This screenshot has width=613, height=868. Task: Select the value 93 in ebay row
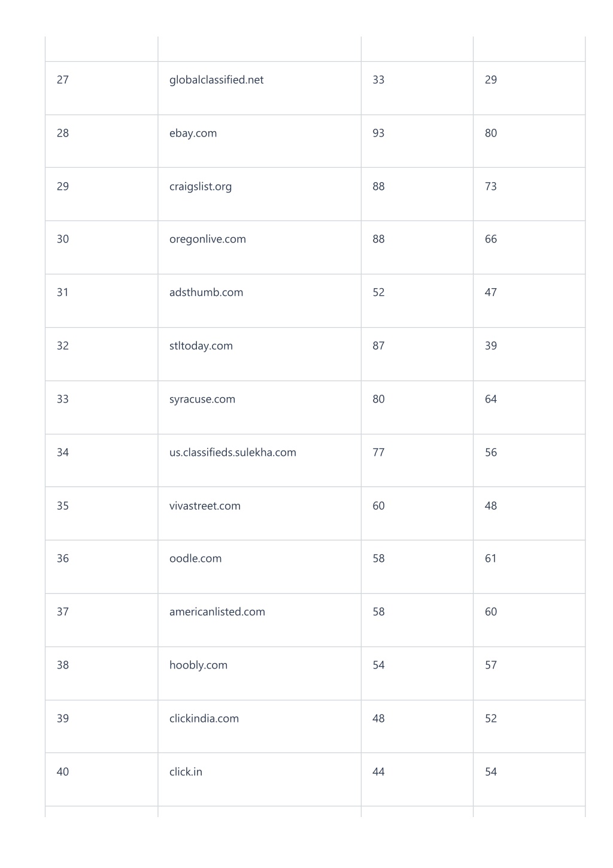(378, 133)
